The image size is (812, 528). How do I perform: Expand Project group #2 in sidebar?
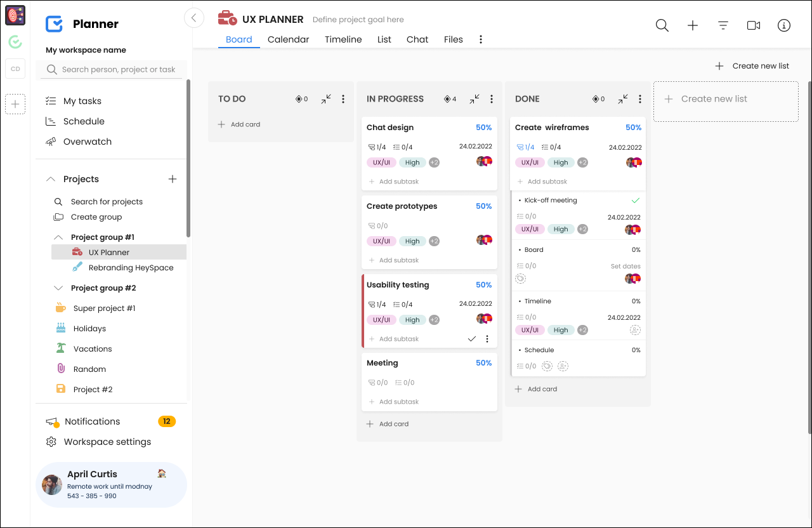coord(58,288)
